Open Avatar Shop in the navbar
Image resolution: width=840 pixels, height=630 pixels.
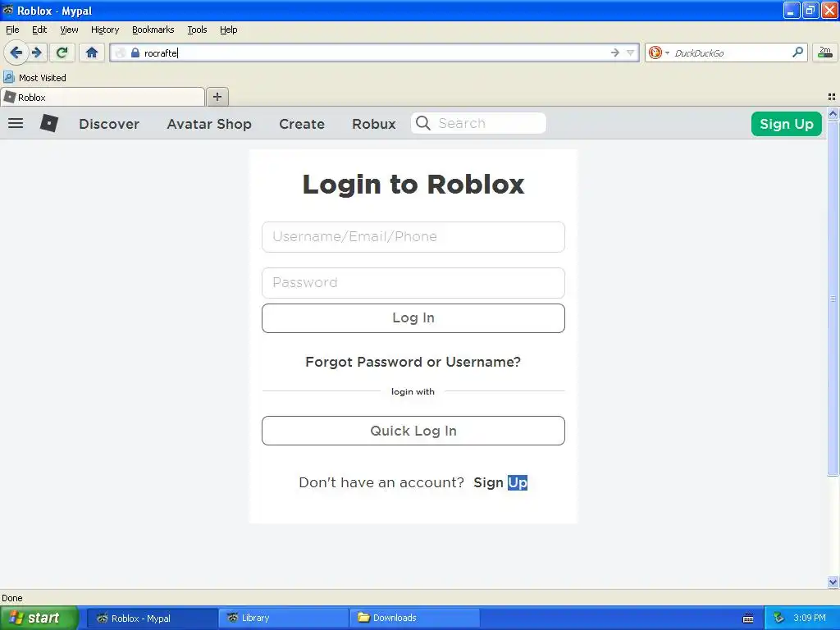pyautogui.click(x=209, y=124)
